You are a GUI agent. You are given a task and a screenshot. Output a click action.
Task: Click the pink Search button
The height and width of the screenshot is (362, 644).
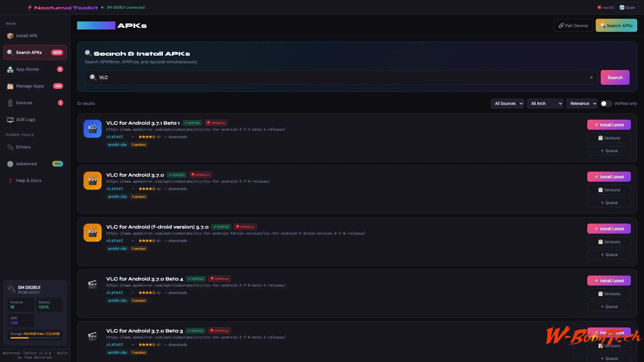coord(615,77)
